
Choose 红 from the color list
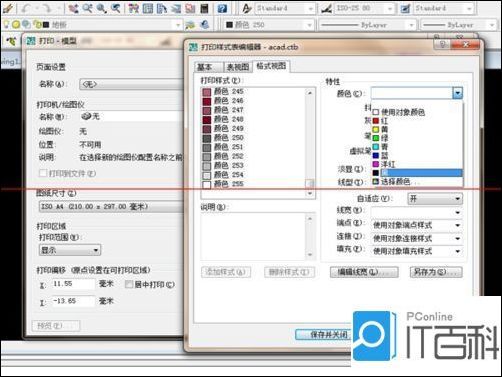click(x=417, y=121)
